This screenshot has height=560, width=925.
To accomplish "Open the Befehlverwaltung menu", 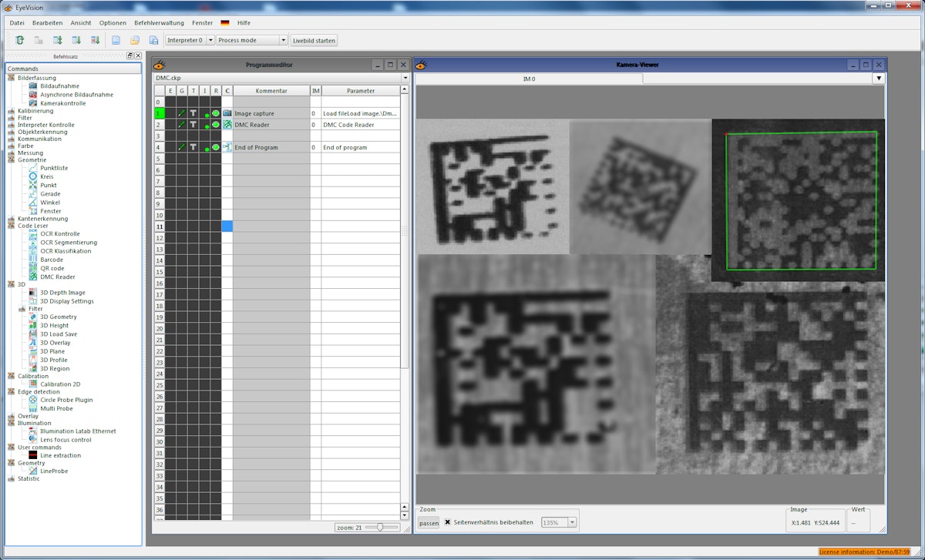I will tap(159, 23).
